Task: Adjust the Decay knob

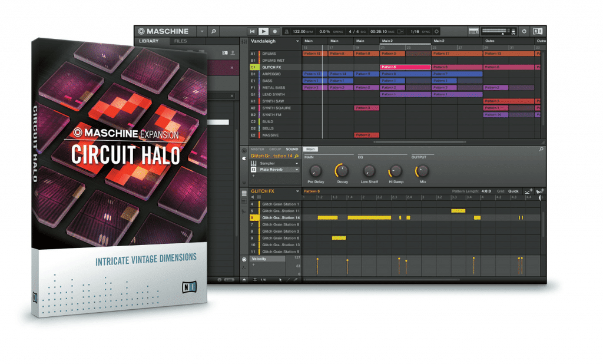Action: click(x=342, y=171)
